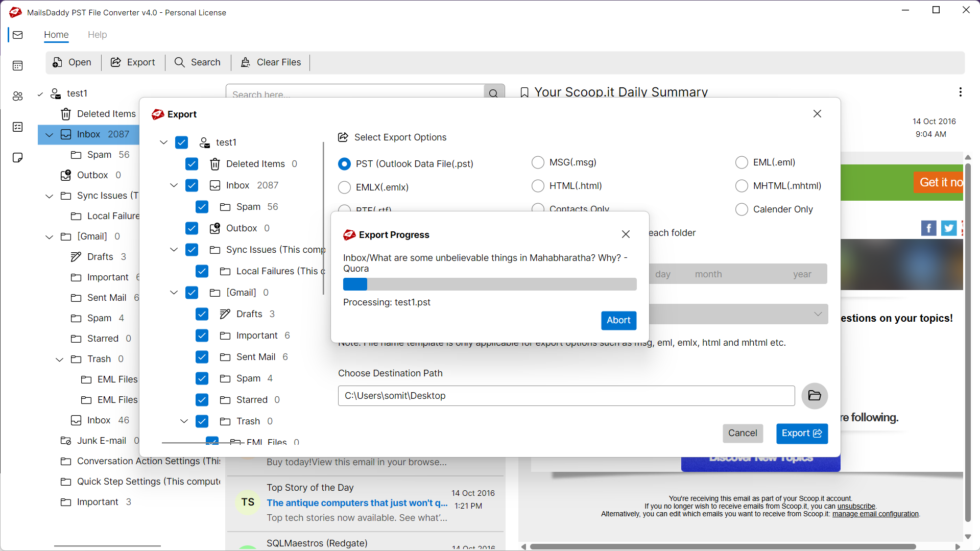Select PST (Outlook Data File) radio option
Viewport: 980px width, 551px height.
(x=345, y=164)
